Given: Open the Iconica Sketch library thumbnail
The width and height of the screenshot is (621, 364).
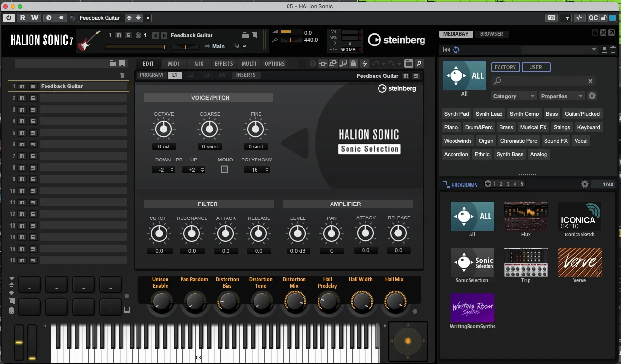Looking at the screenshot, I should point(579,216).
